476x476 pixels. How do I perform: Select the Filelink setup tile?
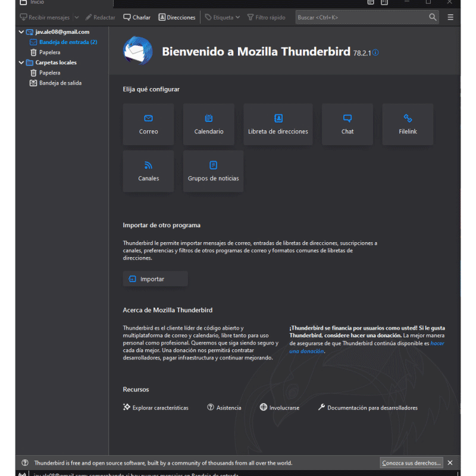408,124
